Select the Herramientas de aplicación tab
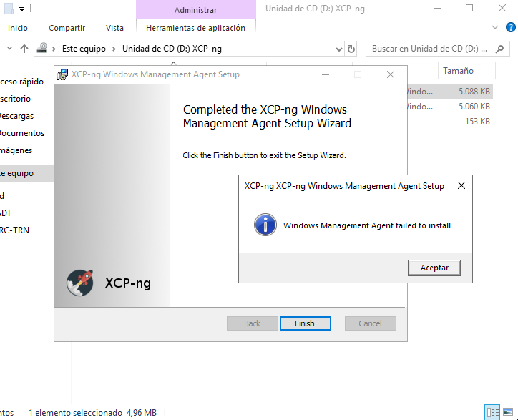The width and height of the screenshot is (518, 420). [195, 28]
